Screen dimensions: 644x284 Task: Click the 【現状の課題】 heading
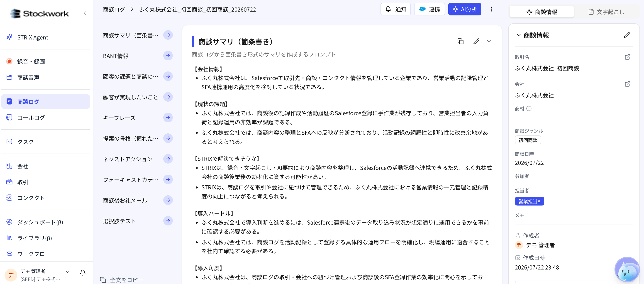point(212,104)
